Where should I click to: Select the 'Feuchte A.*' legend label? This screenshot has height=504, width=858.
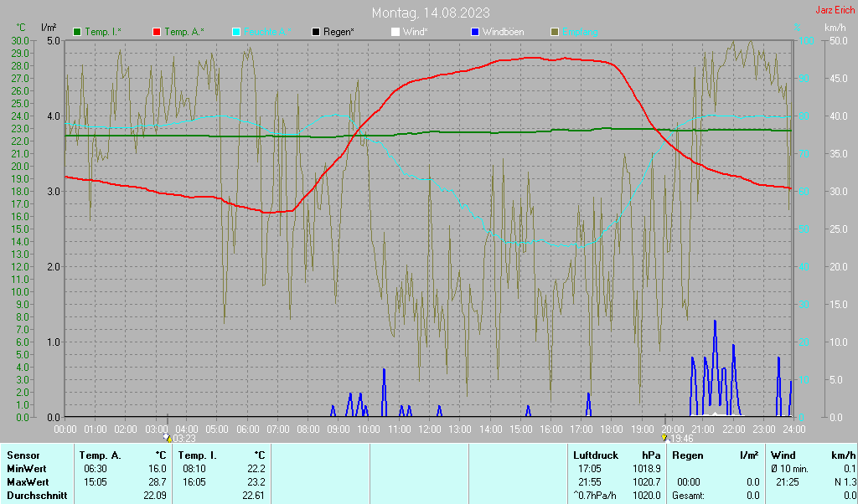[x=267, y=33]
